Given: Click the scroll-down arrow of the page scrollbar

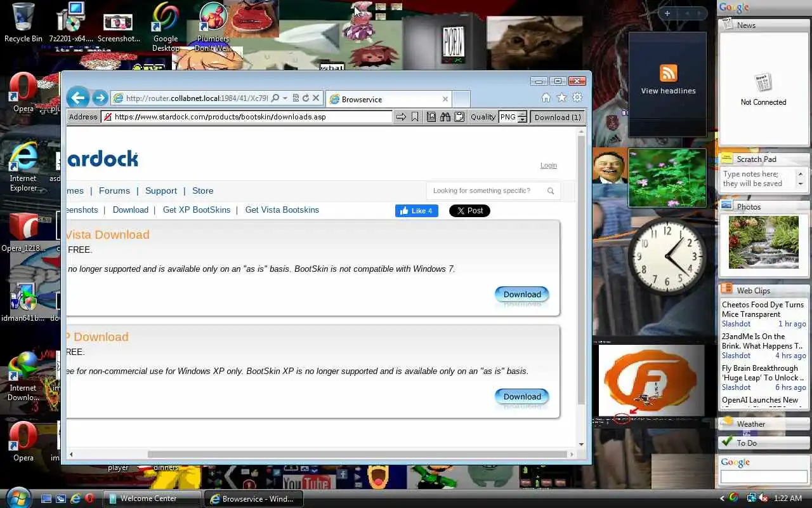Looking at the screenshot, I should (x=581, y=444).
